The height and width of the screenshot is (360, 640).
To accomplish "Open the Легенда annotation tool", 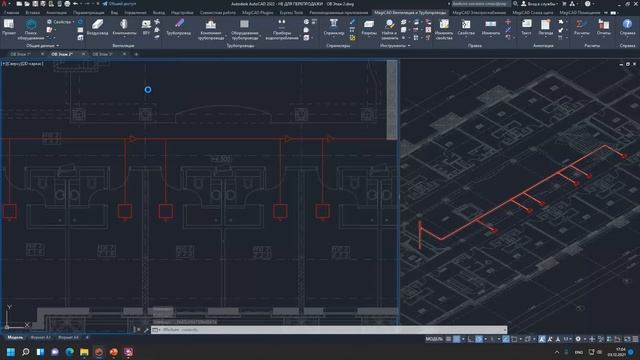I will point(545,27).
